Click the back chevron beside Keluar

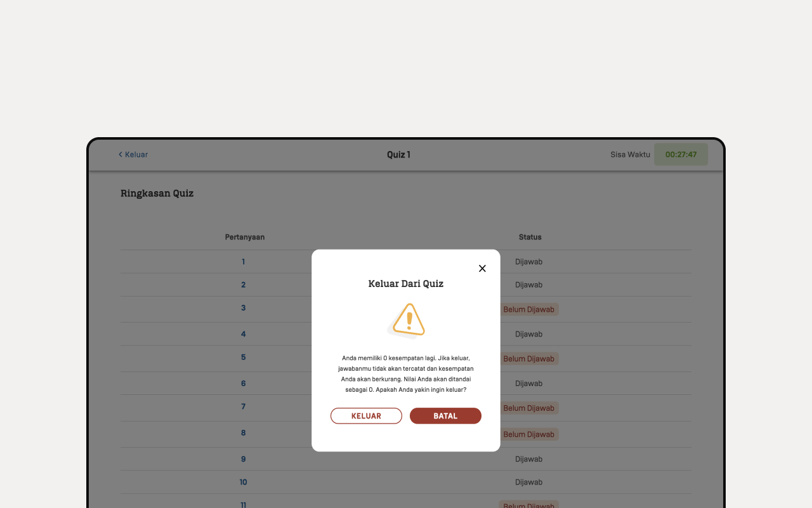[x=121, y=154]
